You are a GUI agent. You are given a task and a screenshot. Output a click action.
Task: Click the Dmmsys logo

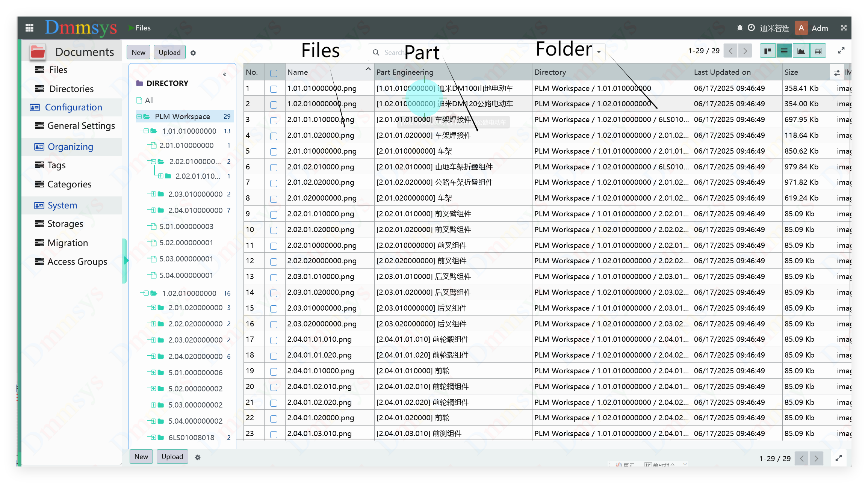(x=81, y=28)
